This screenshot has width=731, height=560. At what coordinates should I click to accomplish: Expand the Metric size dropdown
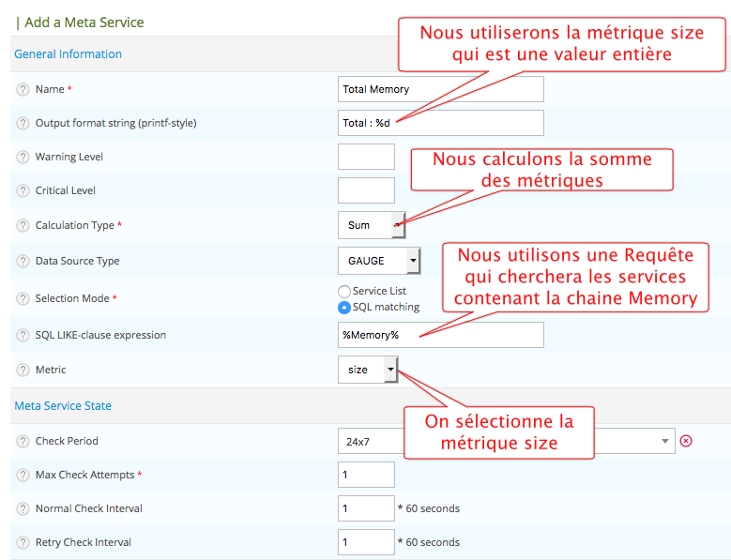[368, 370]
